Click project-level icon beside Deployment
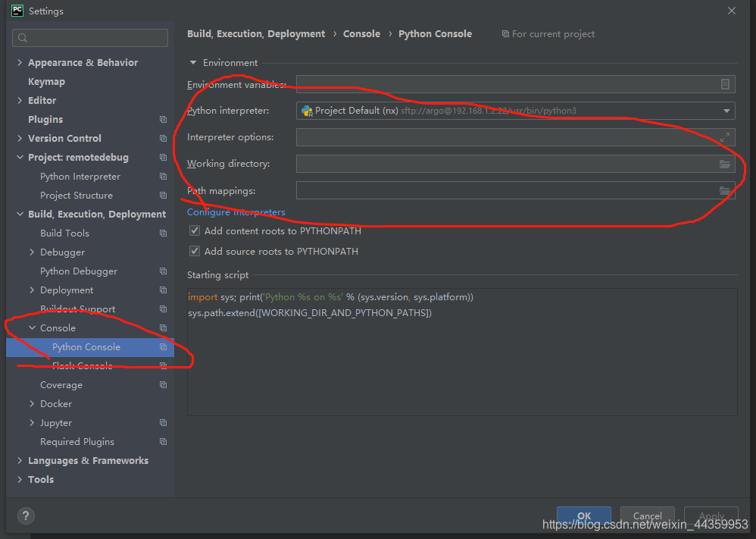 tap(163, 290)
